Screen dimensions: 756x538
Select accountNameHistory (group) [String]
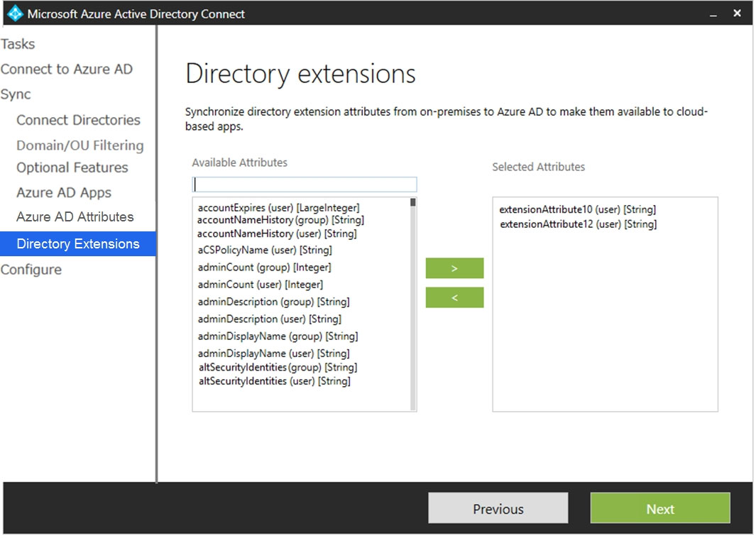pos(280,220)
